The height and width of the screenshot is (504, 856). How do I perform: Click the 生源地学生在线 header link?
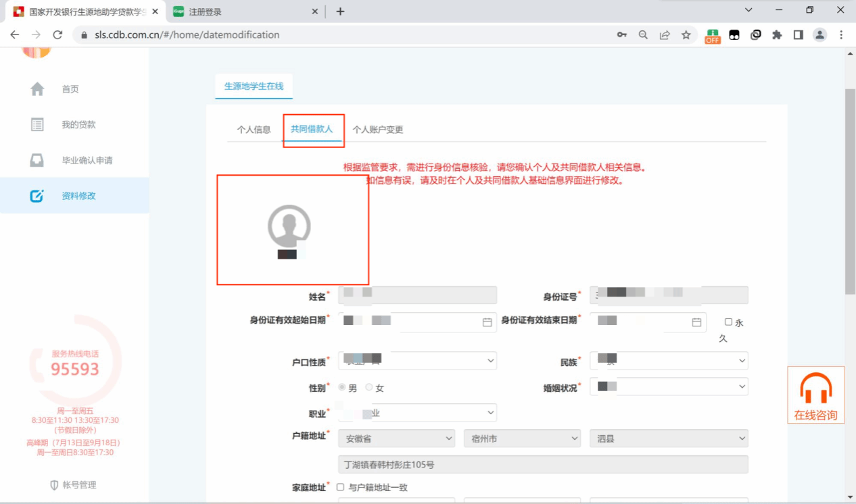pyautogui.click(x=254, y=86)
